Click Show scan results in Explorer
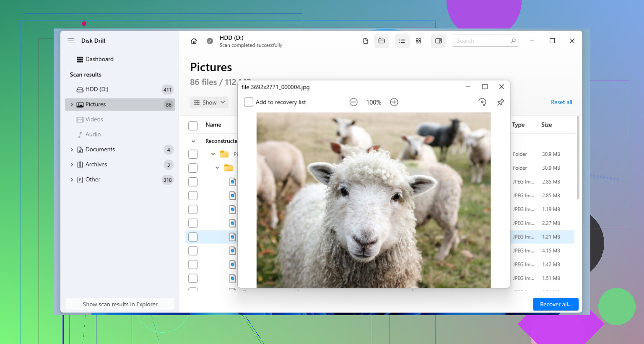The height and width of the screenshot is (344, 644). tap(120, 305)
